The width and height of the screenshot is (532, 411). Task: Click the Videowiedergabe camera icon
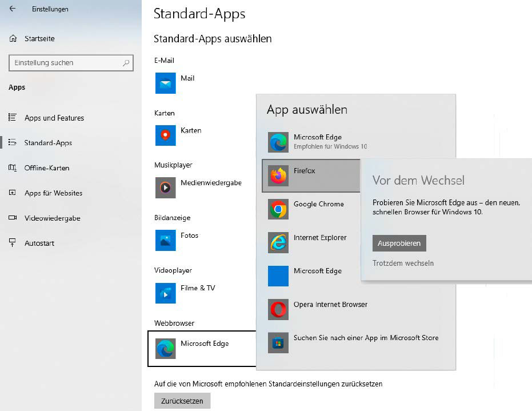[12, 218]
